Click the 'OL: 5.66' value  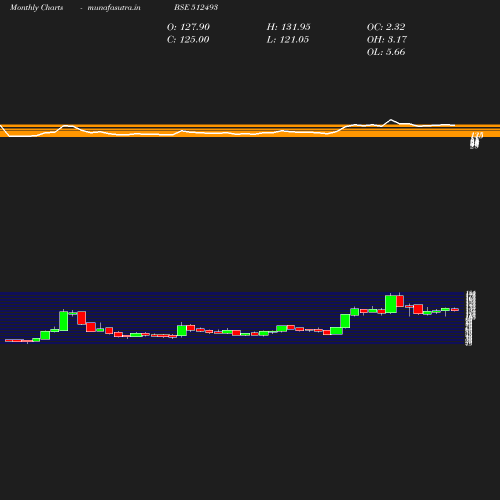(x=386, y=52)
